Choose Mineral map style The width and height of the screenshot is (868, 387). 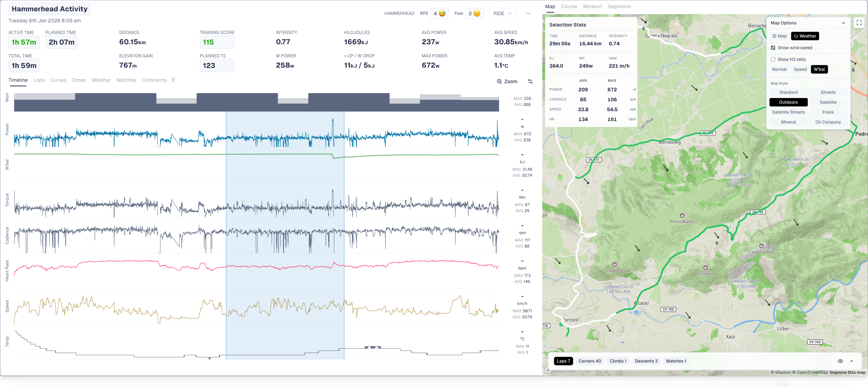point(788,122)
